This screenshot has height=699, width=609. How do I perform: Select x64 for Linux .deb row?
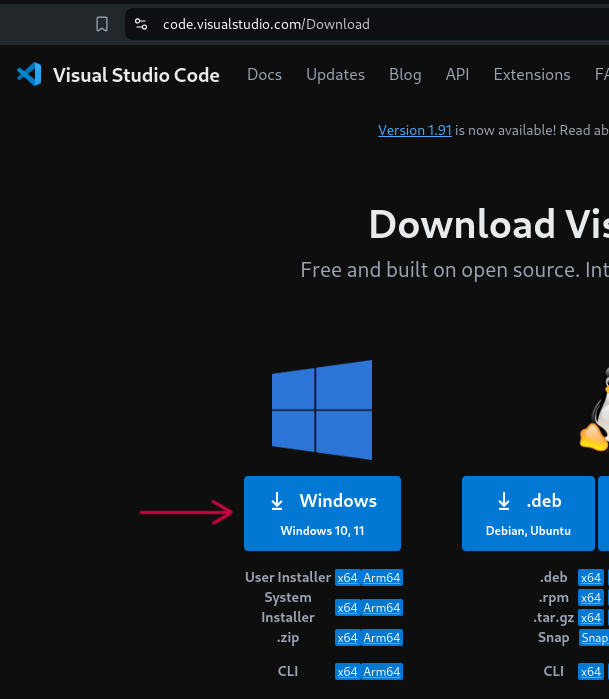click(591, 578)
